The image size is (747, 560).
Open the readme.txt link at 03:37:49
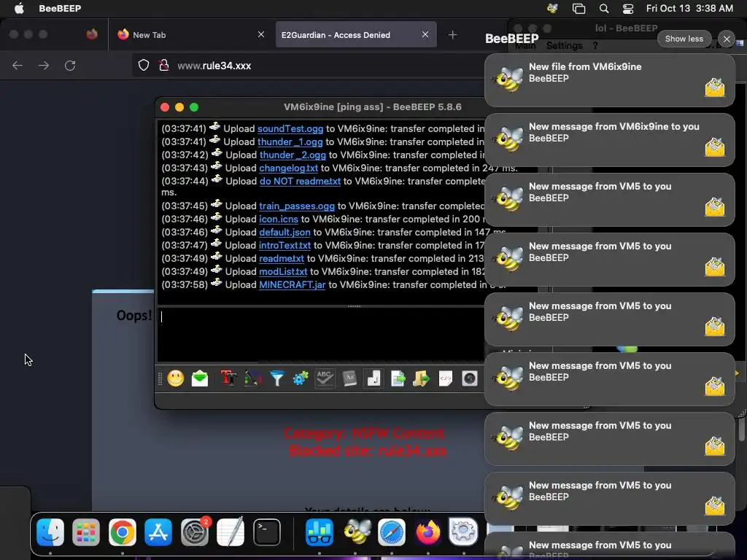281,258
